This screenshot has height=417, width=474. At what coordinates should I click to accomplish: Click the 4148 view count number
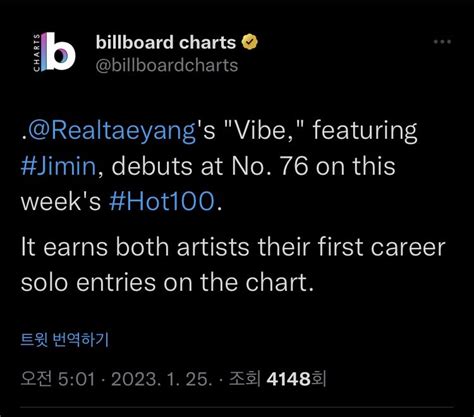pyautogui.click(x=289, y=379)
